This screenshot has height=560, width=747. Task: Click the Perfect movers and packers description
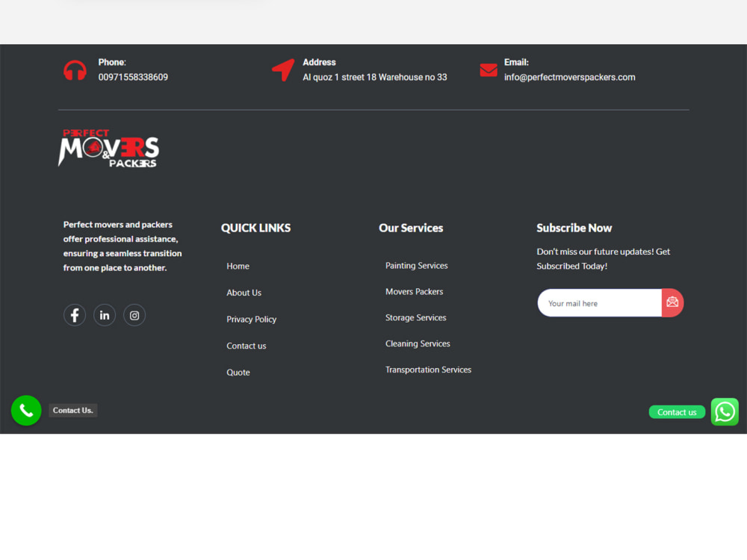123,246
